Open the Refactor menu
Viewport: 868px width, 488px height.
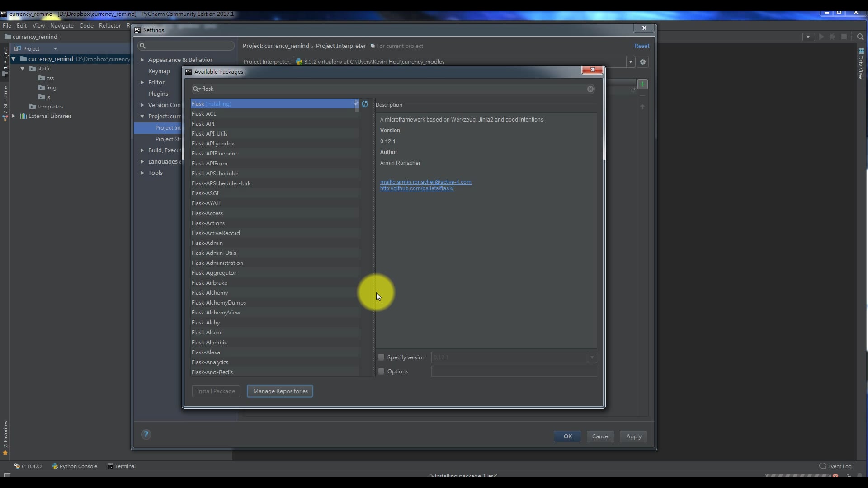coord(109,26)
